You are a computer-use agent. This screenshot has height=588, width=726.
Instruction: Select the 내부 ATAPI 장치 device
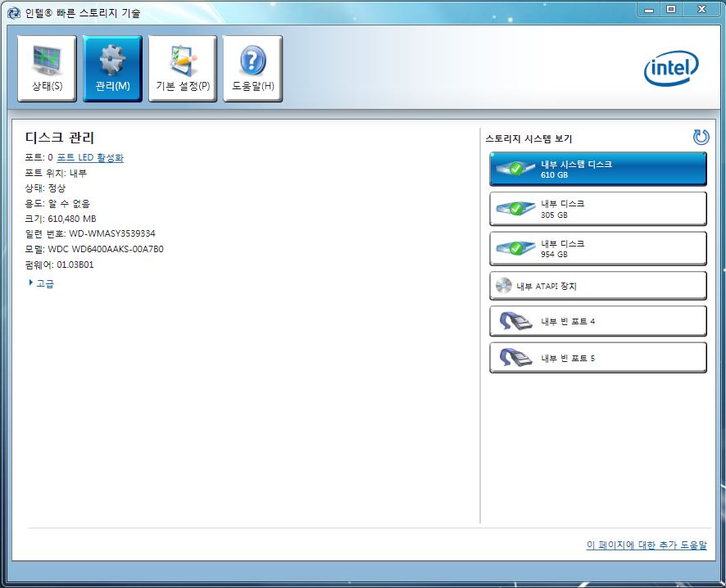(x=597, y=287)
